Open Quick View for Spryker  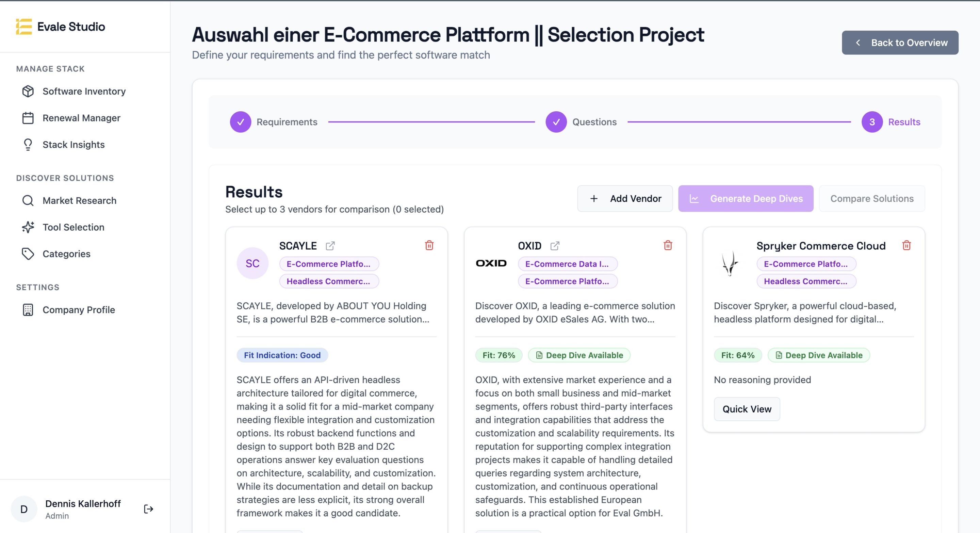(x=747, y=409)
